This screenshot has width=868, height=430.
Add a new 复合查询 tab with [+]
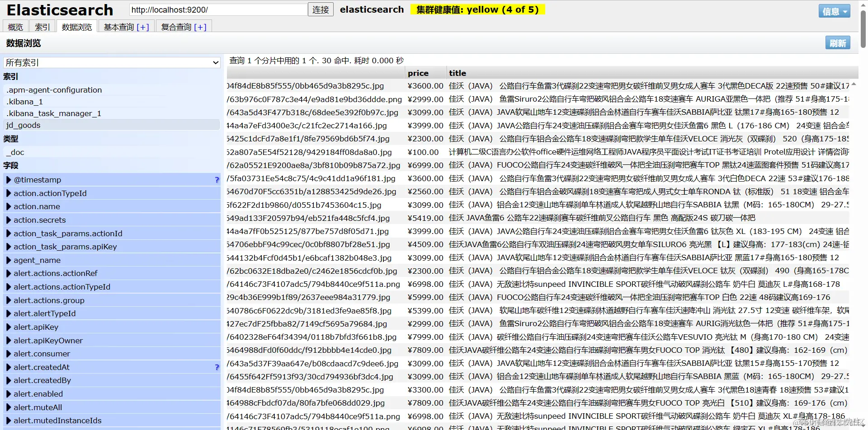tap(200, 27)
